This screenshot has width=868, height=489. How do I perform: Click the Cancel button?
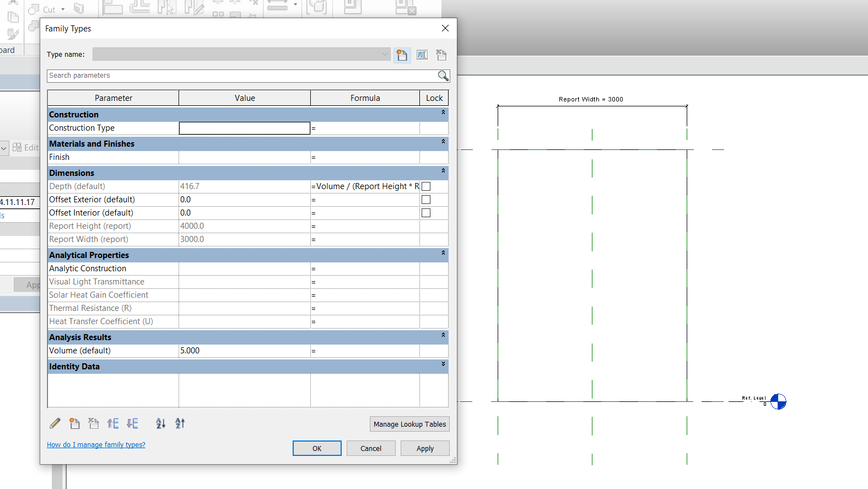tap(371, 448)
